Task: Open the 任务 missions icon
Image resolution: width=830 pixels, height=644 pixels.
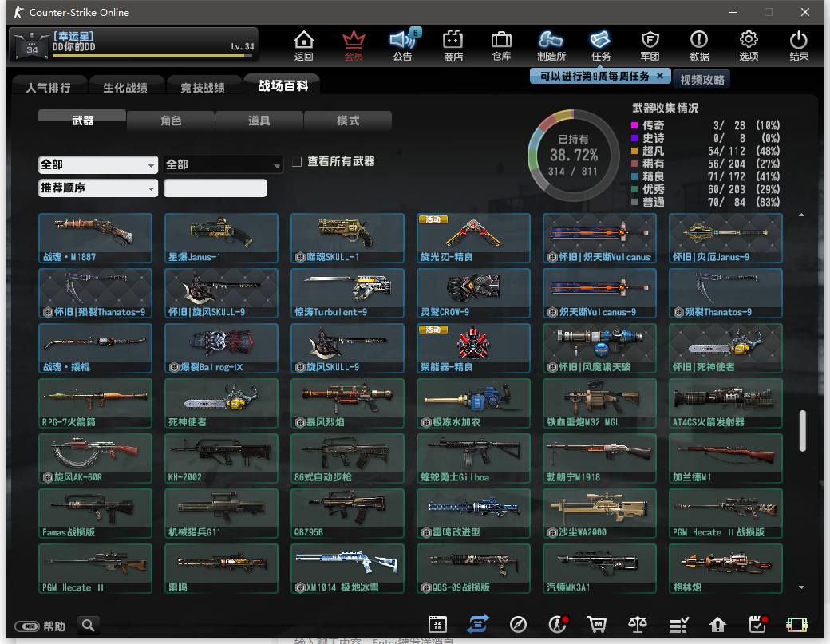Action: (601, 45)
